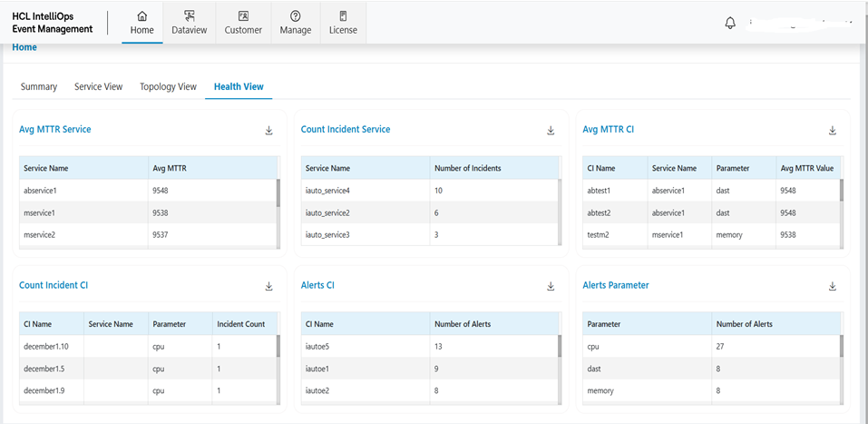Click the Avg MTTR Service panel title
The image size is (868, 424).
click(55, 130)
